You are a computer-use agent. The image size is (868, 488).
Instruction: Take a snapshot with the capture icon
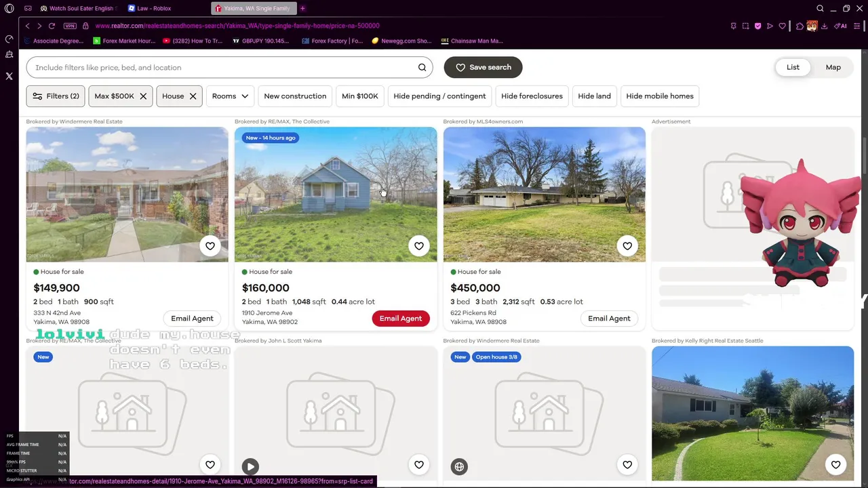pos(745,26)
